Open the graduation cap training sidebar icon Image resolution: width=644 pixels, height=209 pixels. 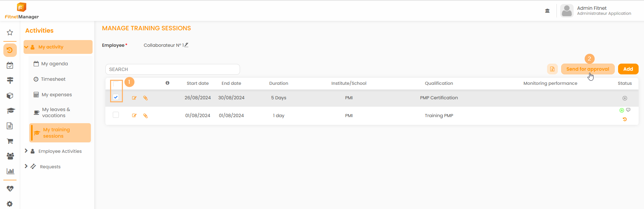pos(10,111)
